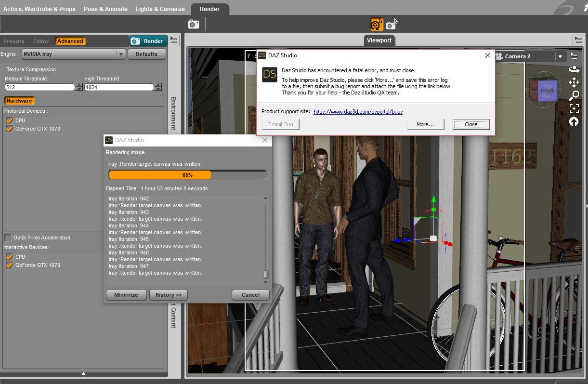588x384 pixels.
Task: Open the Actors, Wardrobe & Props tab
Action: [x=39, y=9]
